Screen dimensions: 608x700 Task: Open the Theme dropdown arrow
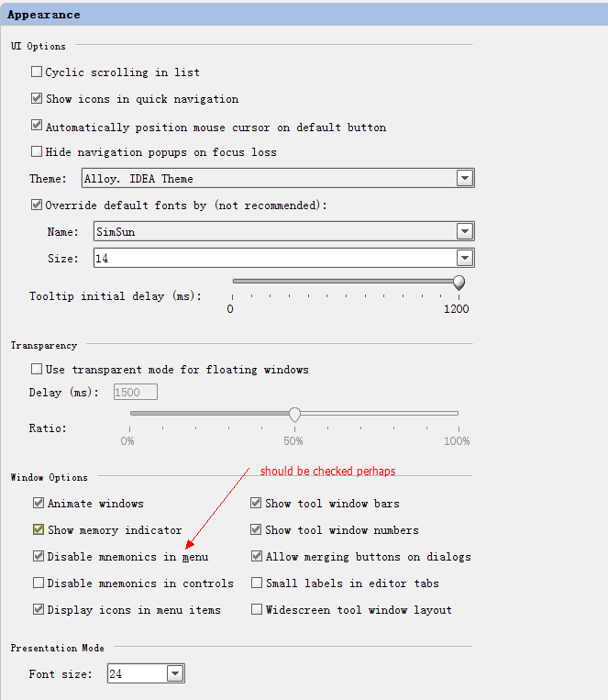465,178
